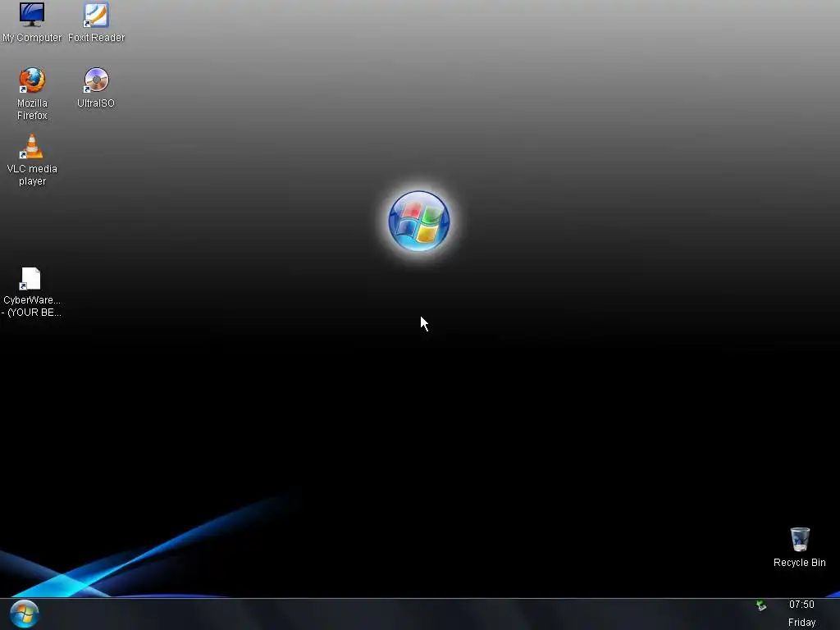The width and height of the screenshot is (840, 630).
Task: Click the VLC media player cone icon
Action: click(x=32, y=146)
